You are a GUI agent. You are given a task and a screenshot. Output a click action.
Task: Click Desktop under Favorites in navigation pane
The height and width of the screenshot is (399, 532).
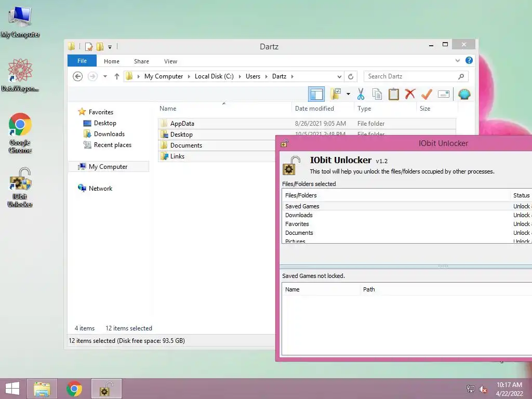(x=105, y=123)
